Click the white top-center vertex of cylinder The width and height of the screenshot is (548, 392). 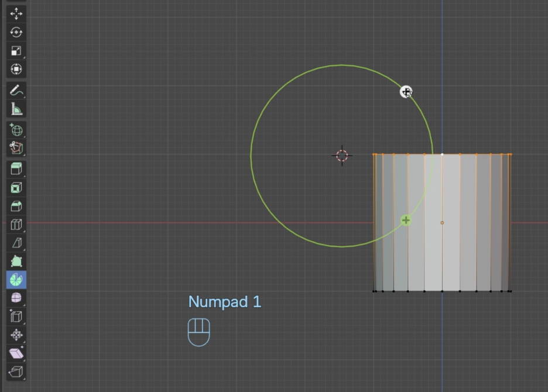442,154
